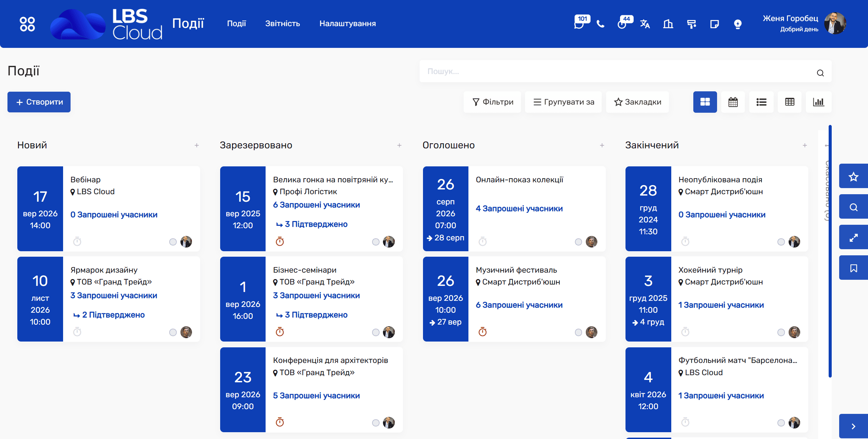Expand side panel with right chevron
The image size is (868, 439).
[x=853, y=426]
